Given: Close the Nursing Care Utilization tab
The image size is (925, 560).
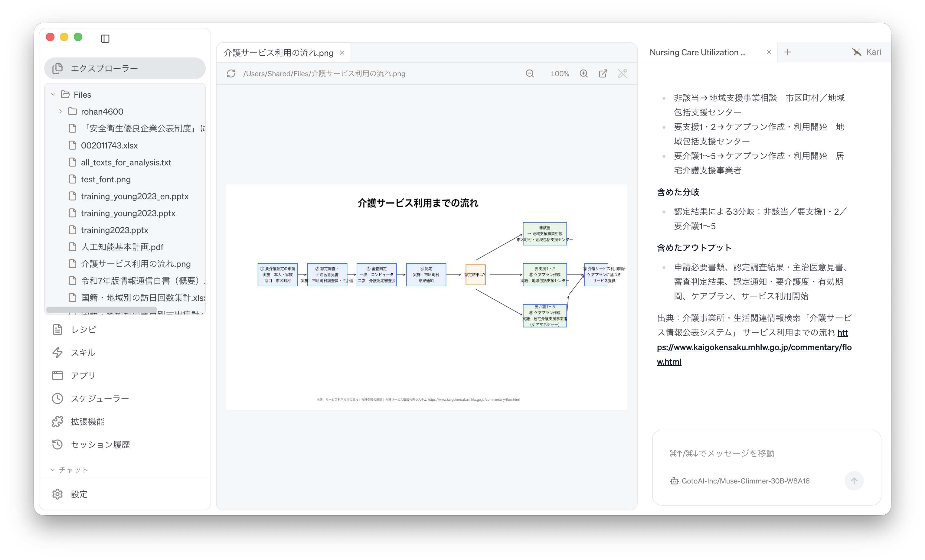Looking at the screenshot, I should [768, 52].
